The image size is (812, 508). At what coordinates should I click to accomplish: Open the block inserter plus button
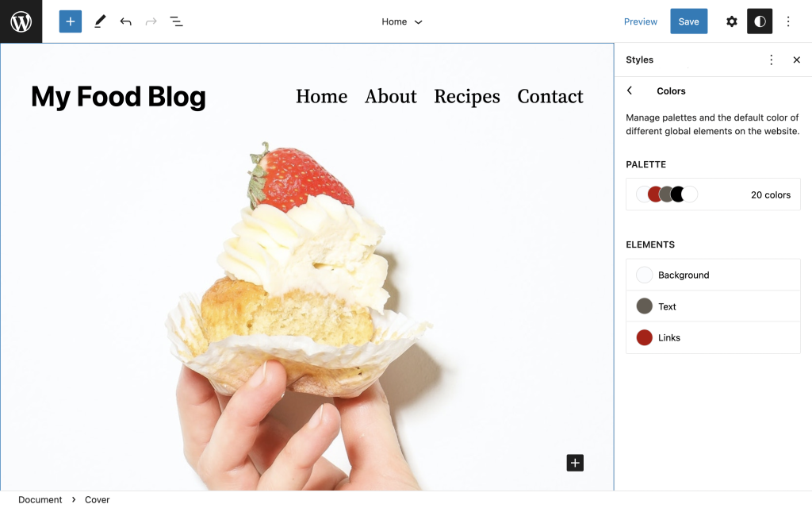click(x=71, y=21)
